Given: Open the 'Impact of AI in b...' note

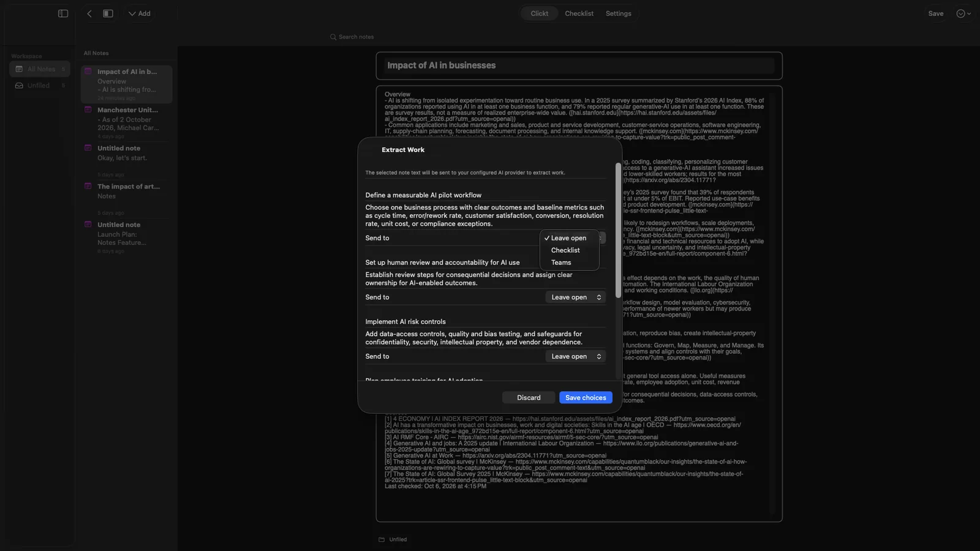Looking at the screenshot, I should 127,84.
